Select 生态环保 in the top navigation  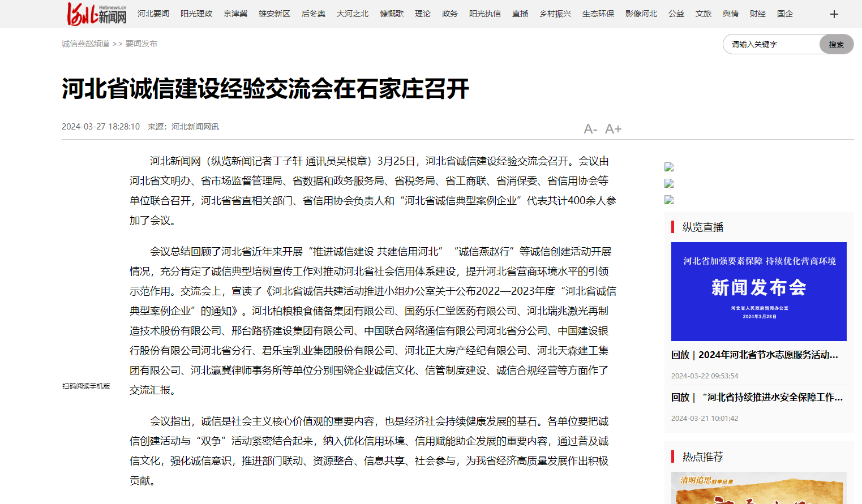click(598, 14)
